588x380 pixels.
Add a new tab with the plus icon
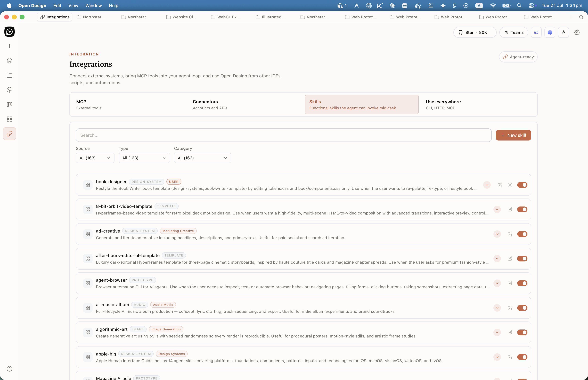[571, 17]
